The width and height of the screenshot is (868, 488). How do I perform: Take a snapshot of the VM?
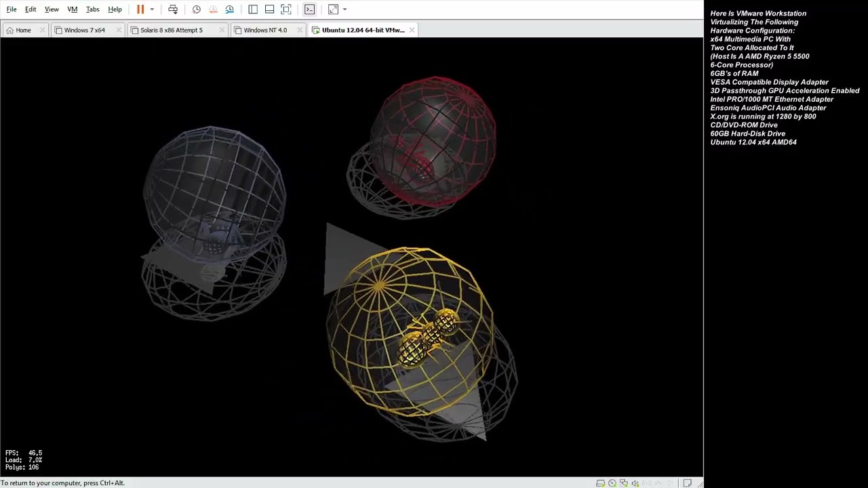click(197, 9)
